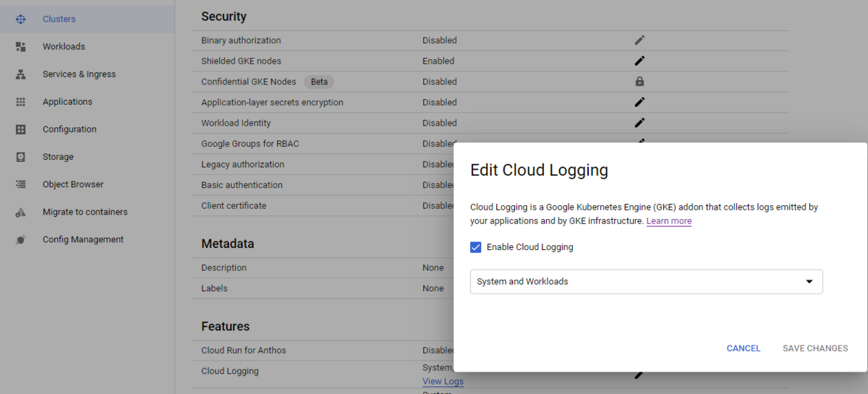Click the Description row label under Metadata
The width and height of the screenshot is (868, 394).
pos(224,267)
